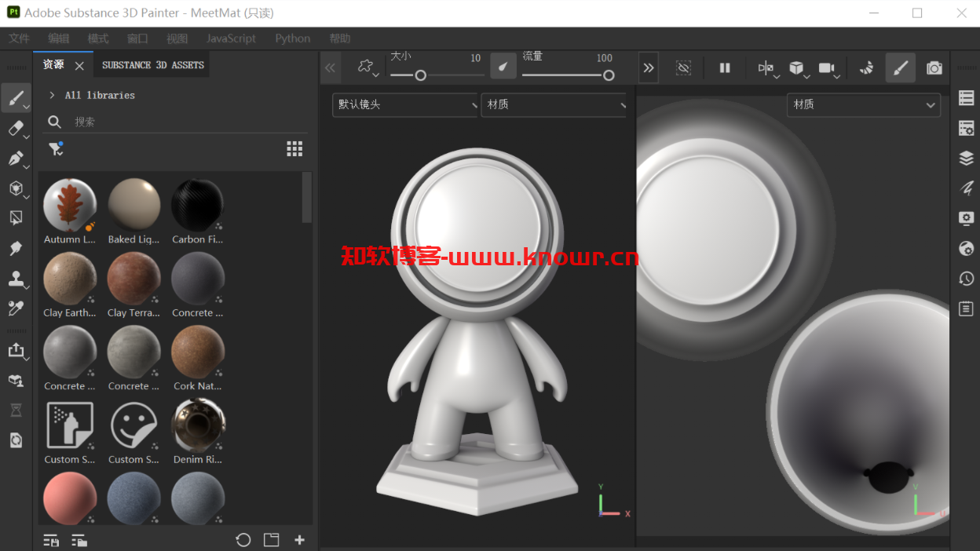
Task: Click the new folder icon in assets panel
Action: (271, 540)
